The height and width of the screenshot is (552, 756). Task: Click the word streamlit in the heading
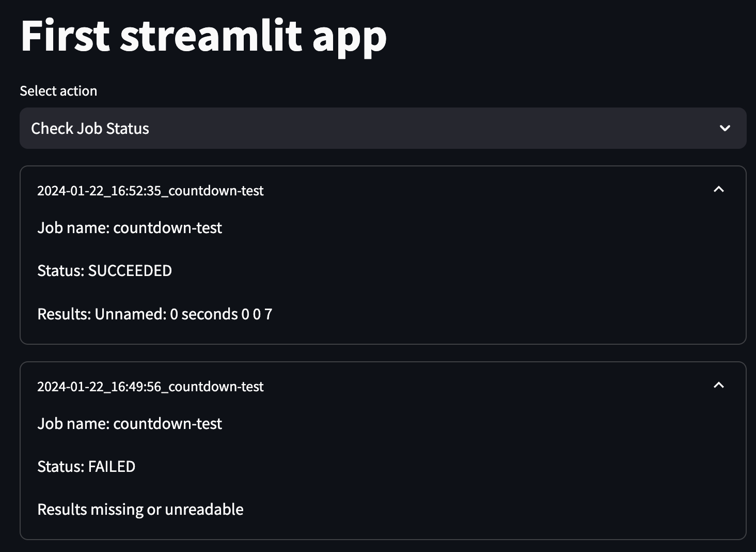click(211, 35)
